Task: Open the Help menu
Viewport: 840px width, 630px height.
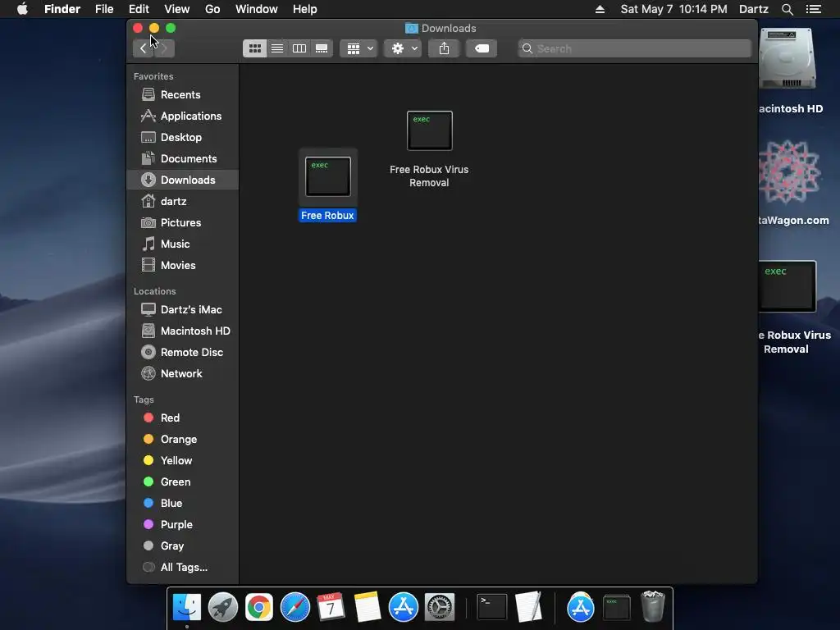Action: [x=305, y=9]
